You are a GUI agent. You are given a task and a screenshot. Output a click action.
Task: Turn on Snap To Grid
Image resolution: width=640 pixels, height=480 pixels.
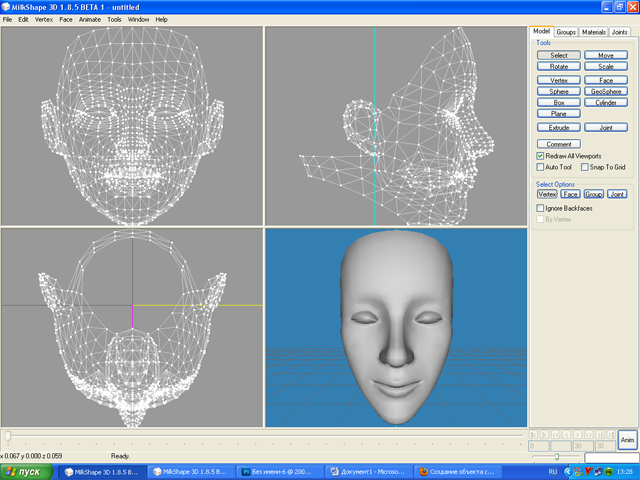585,167
